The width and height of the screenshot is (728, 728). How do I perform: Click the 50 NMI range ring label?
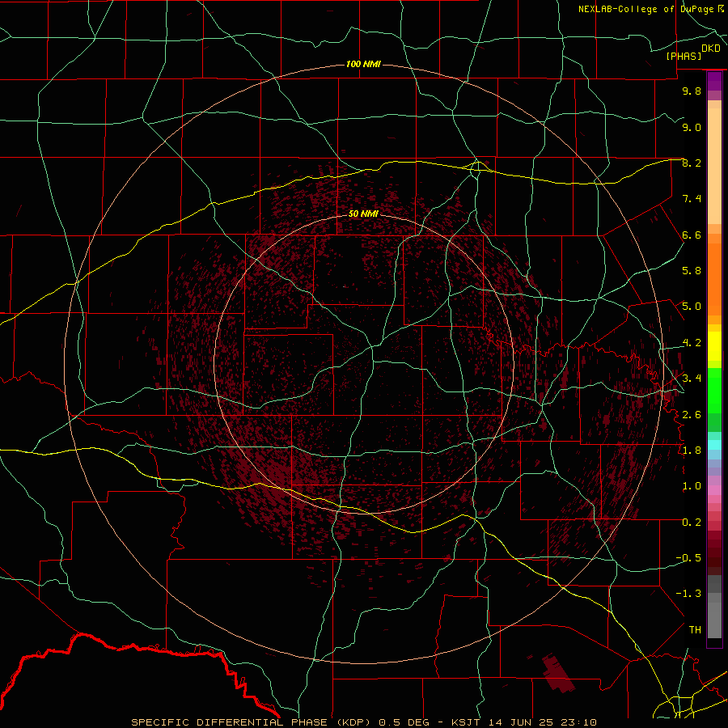363,214
